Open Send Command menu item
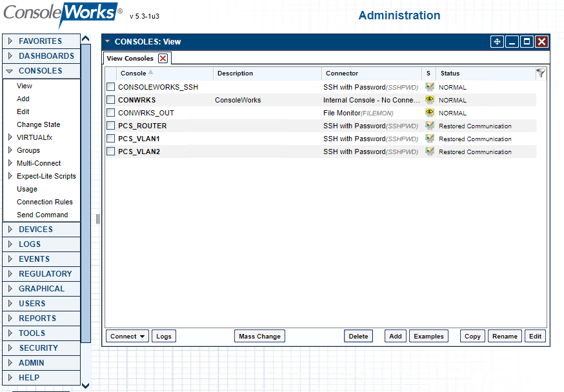 coord(43,215)
